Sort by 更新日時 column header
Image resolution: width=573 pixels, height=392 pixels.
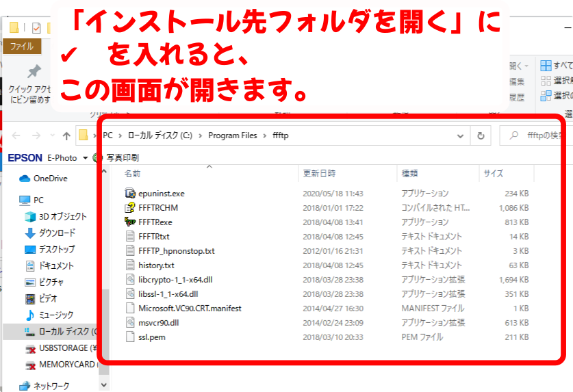[x=320, y=174]
